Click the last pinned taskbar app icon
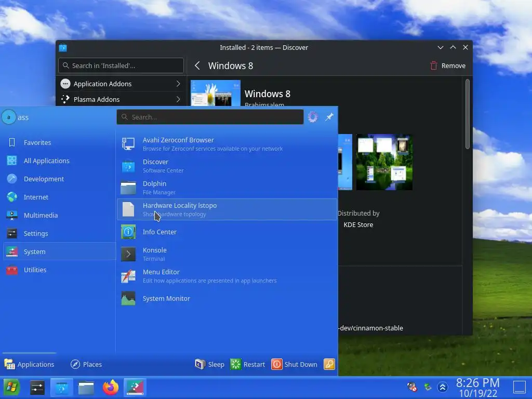 (x=135, y=387)
